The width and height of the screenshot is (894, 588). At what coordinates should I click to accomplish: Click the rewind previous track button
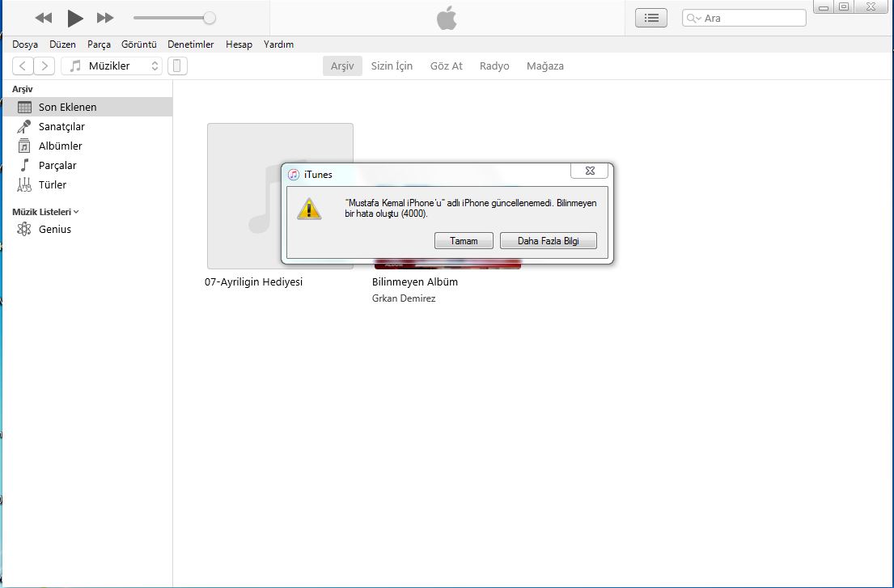pos(44,19)
